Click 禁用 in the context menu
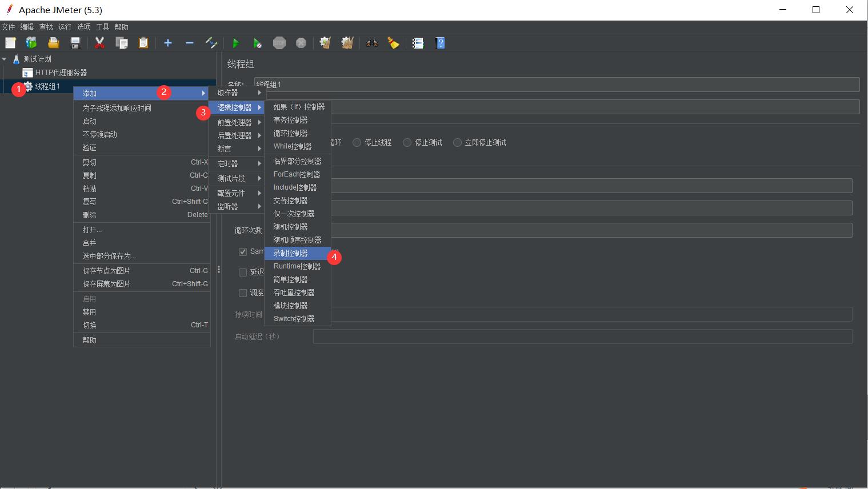 tap(142, 312)
